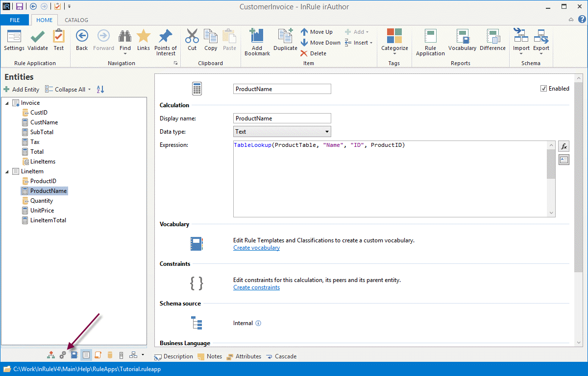Sort entities alphabetically with A-Z icon
The width and height of the screenshot is (588, 376).
[x=100, y=90]
